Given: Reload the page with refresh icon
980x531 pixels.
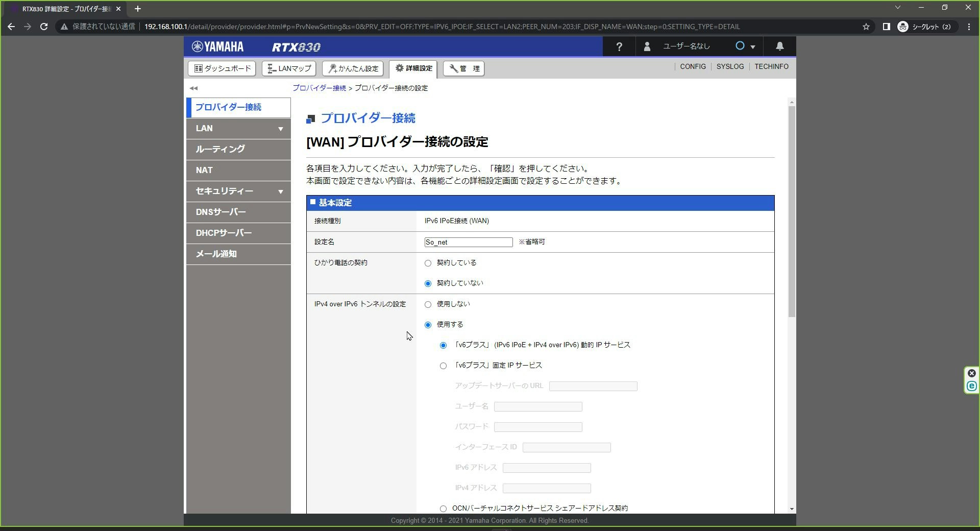Looking at the screenshot, I should tap(44, 27).
